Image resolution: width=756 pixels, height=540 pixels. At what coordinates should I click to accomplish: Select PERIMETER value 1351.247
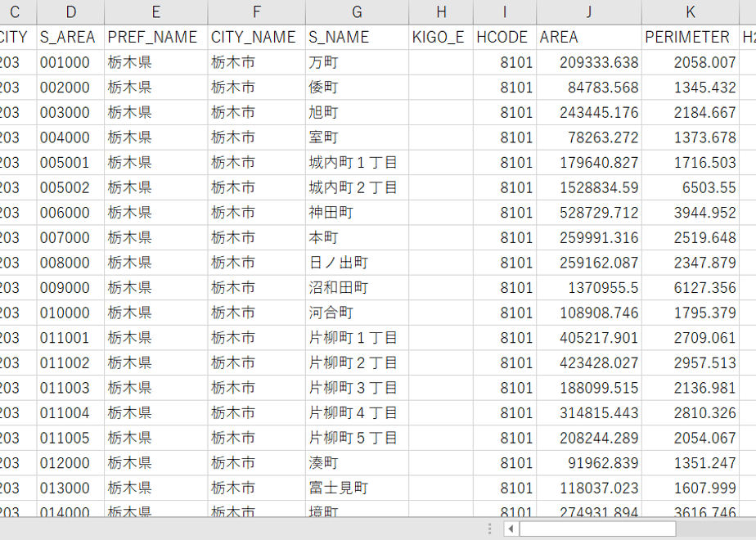pos(691,463)
